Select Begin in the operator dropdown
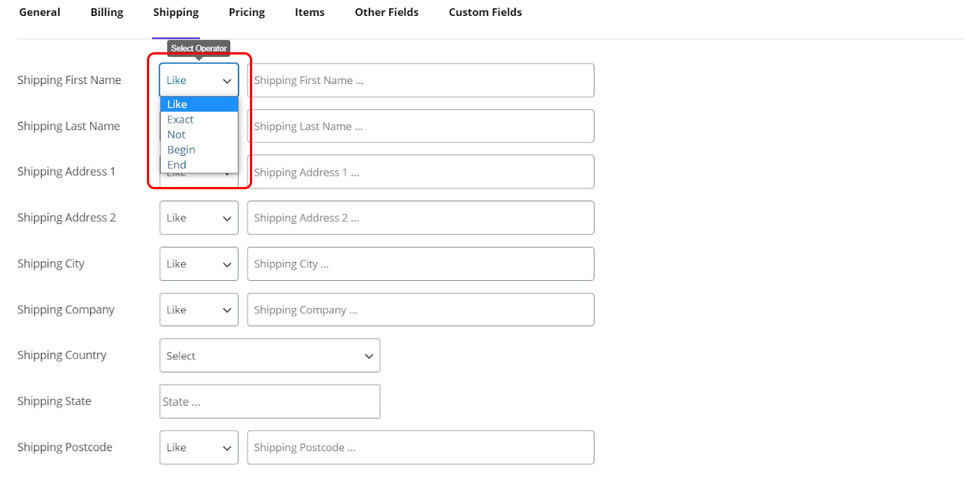Image resolution: width=980 pixels, height=486 pixels. tap(182, 150)
